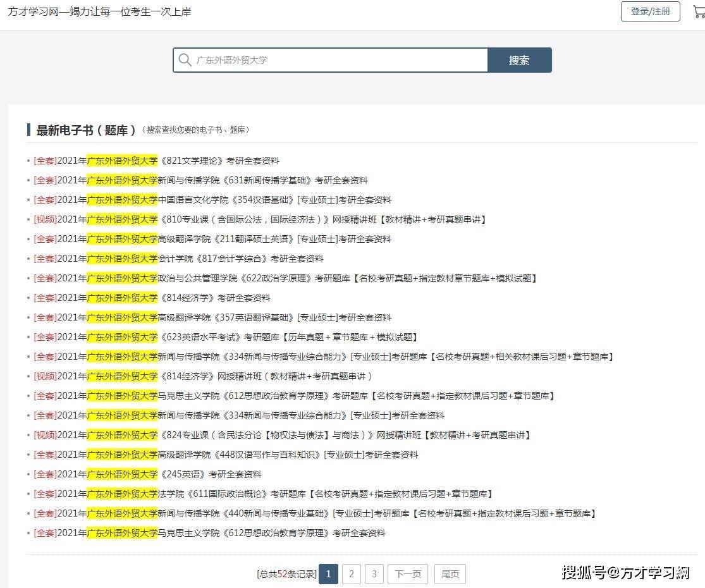Open the 会计学院《817会计学综合》link
705x588 pixels.
tap(178, 259)
